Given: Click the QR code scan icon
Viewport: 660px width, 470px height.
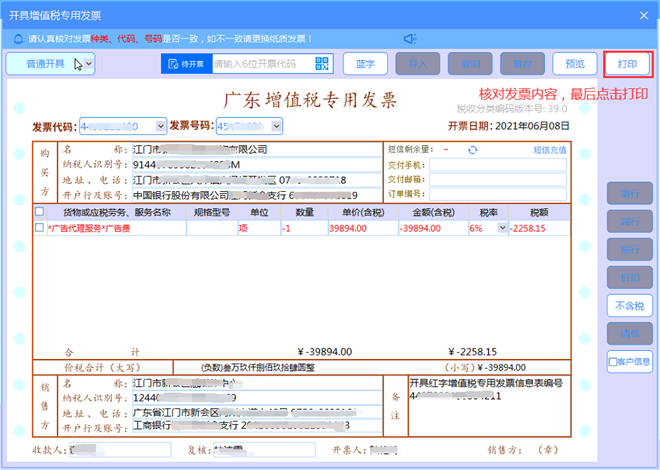Looking at the screenshot, I should pos(322,64).
